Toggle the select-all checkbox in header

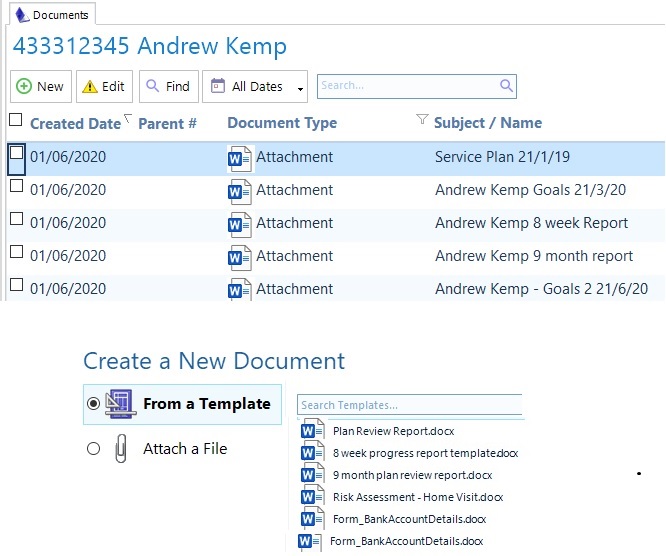(16, 120)
